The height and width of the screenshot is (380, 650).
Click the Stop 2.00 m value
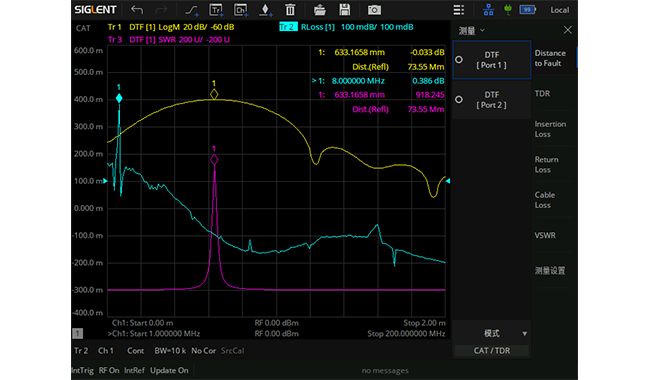pos(424,323)
